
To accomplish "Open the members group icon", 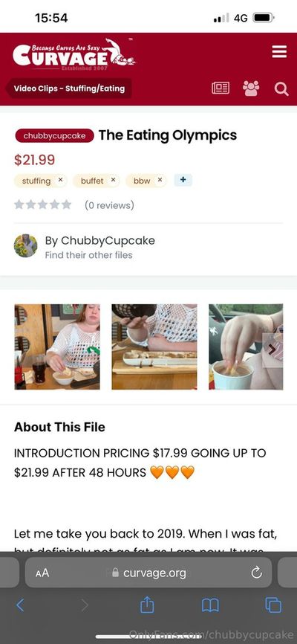I will (251, 88).
